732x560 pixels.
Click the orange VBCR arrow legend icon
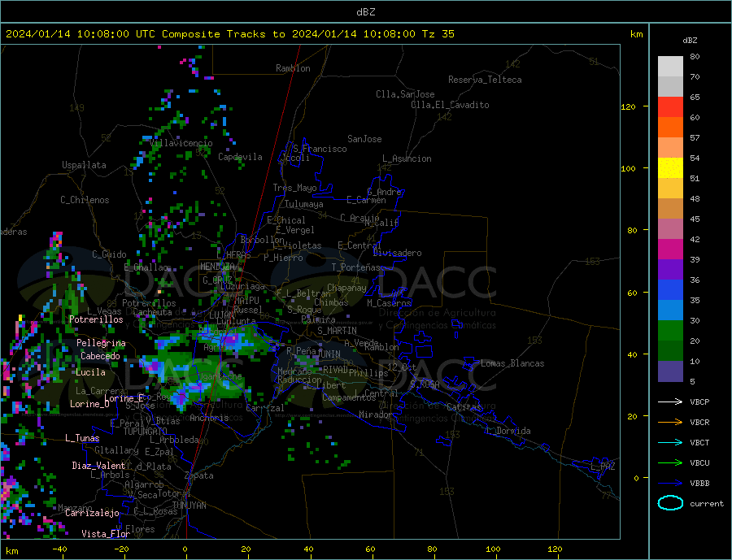coord(670,423)
